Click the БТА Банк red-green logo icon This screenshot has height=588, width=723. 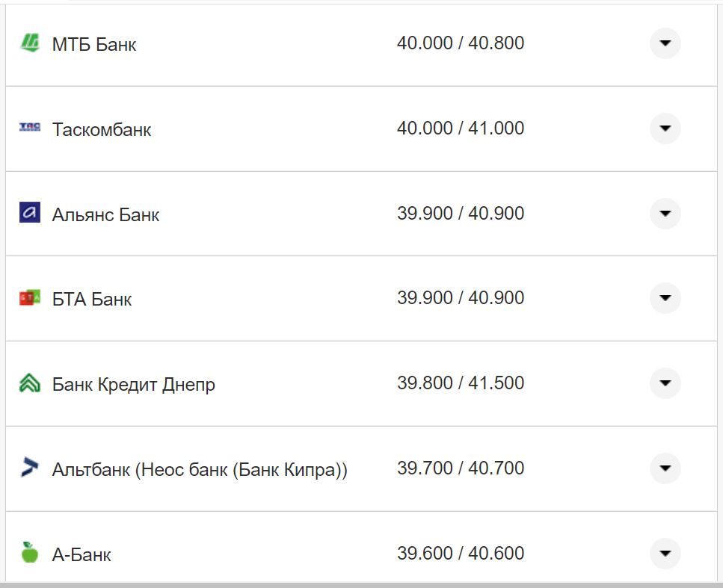point(29,298)
